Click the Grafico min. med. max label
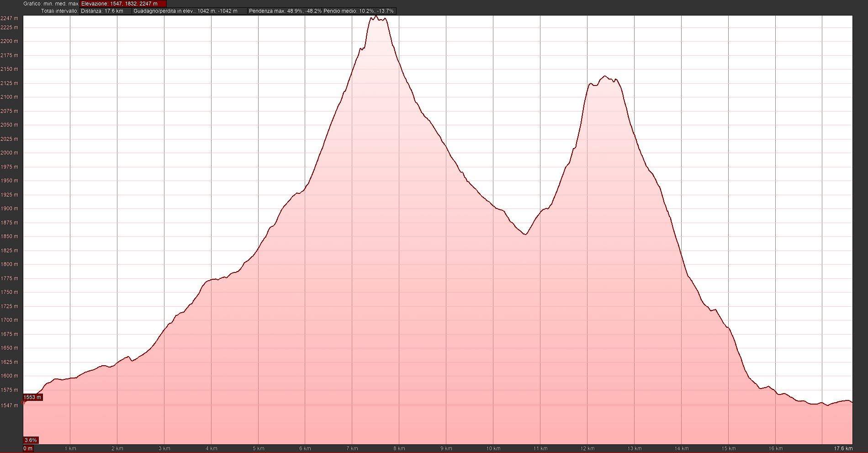 51,4
